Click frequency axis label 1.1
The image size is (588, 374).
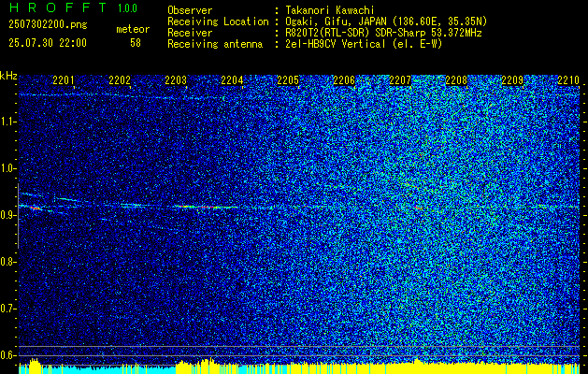pos(7,122)
